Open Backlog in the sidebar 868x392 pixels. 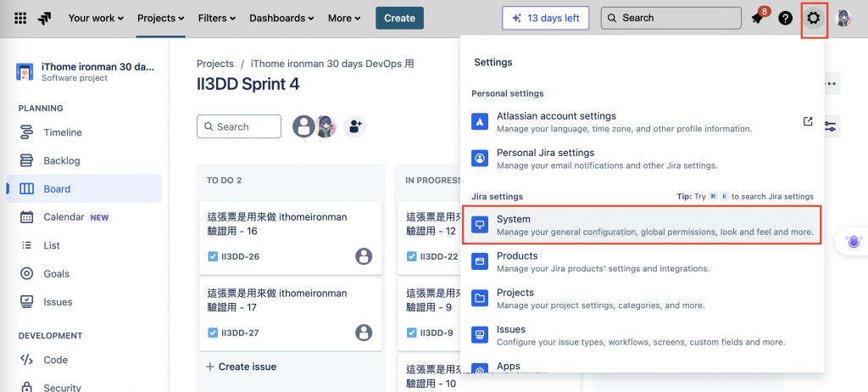84,161
